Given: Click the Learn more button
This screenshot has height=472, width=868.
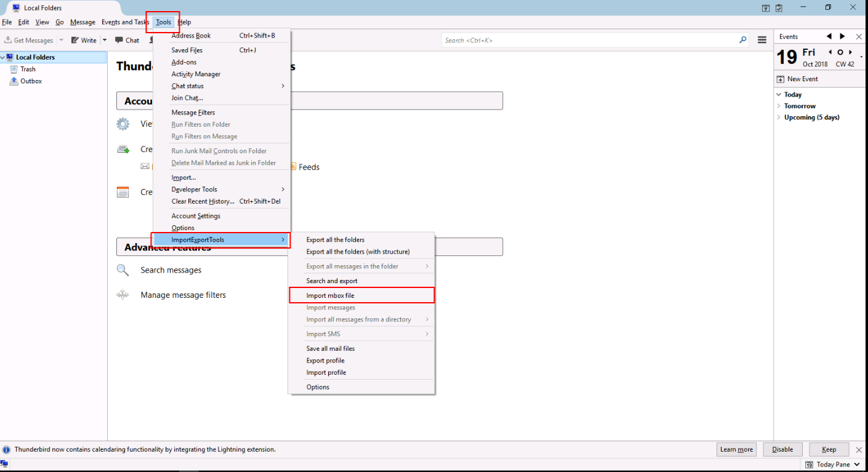Looking at the screenshot, I should tap(736, 449).
